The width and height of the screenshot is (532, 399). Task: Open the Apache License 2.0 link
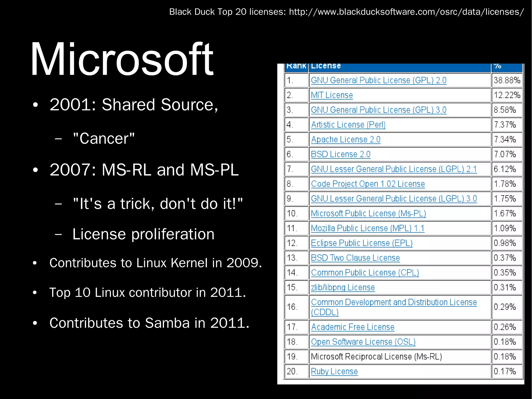coord(345,140)
